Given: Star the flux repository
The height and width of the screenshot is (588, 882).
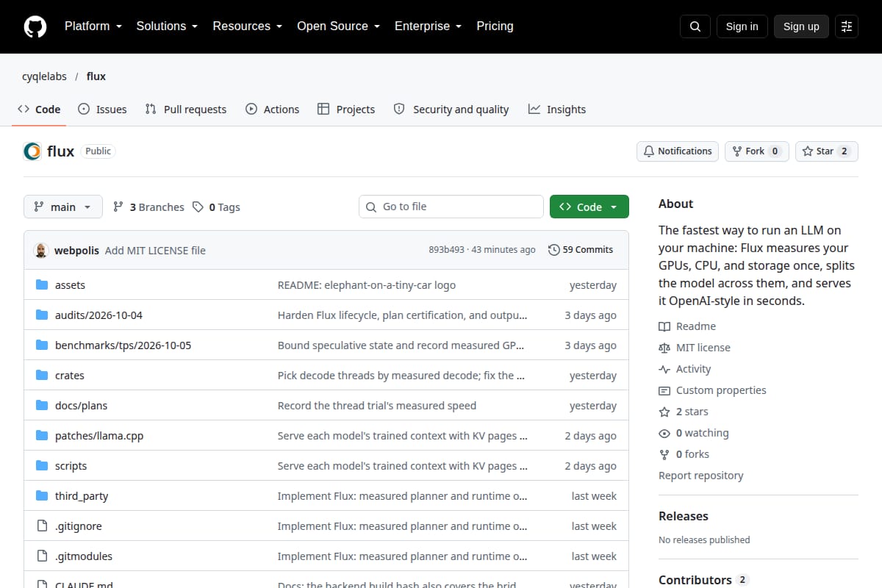Looking at the screenshot, I should pos(827,151).
